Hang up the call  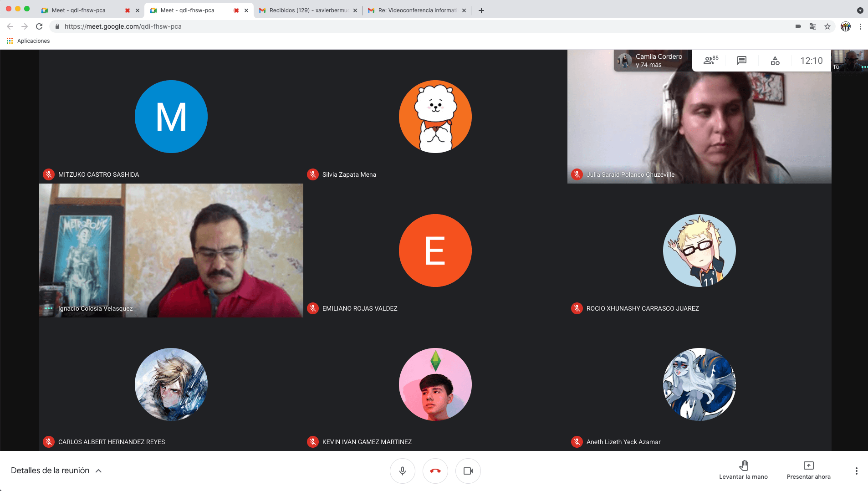click(x=435, y=471)
